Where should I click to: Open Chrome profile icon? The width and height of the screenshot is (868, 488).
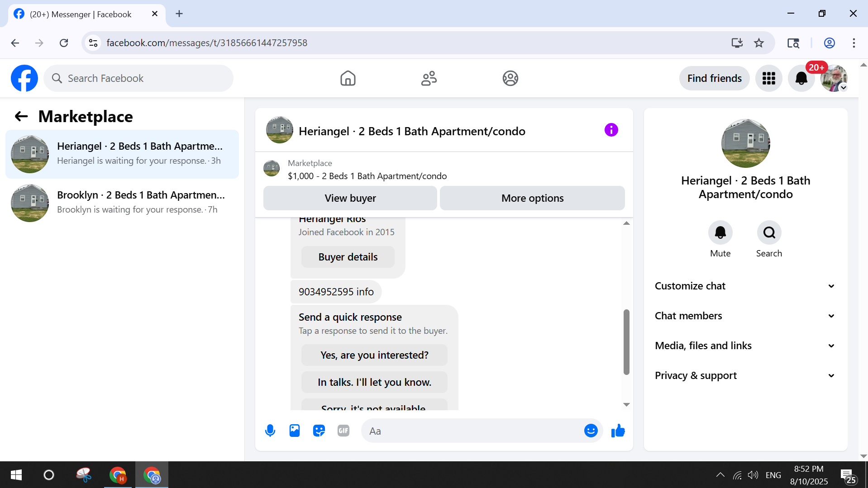point(830,43)
